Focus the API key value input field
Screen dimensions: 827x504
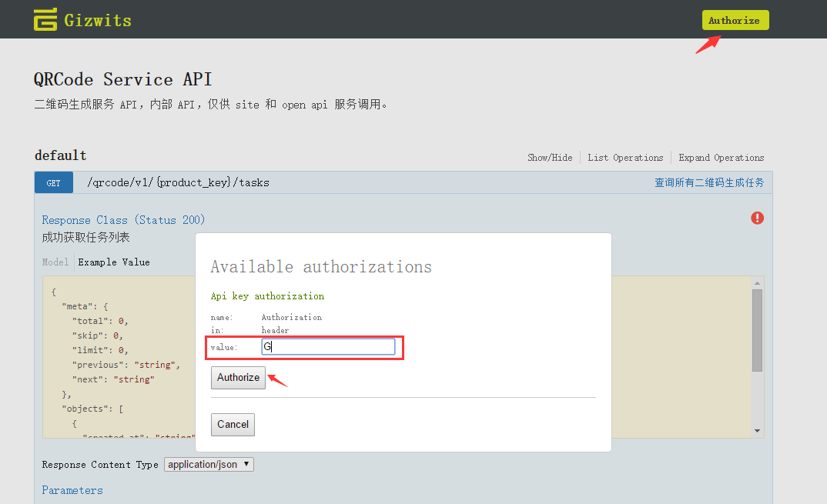pyautogui.click(x=328, y=347)
